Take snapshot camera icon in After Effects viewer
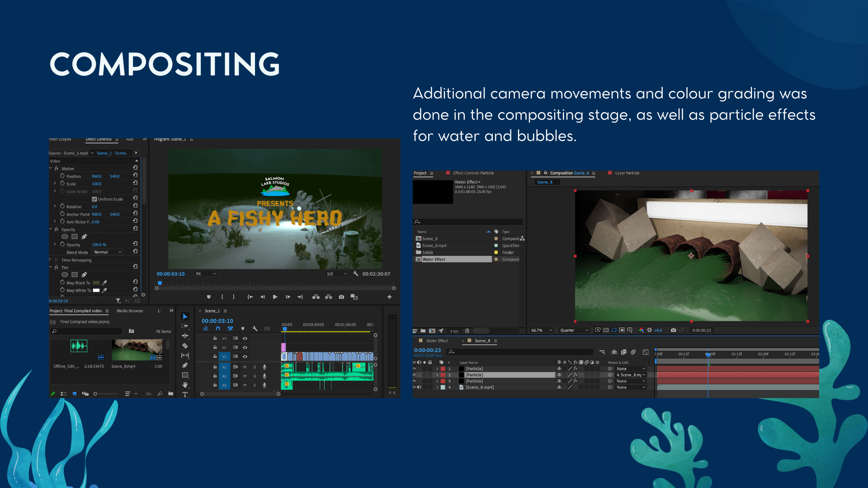This screenshot has height=488, width=868. tap(673, 330)
